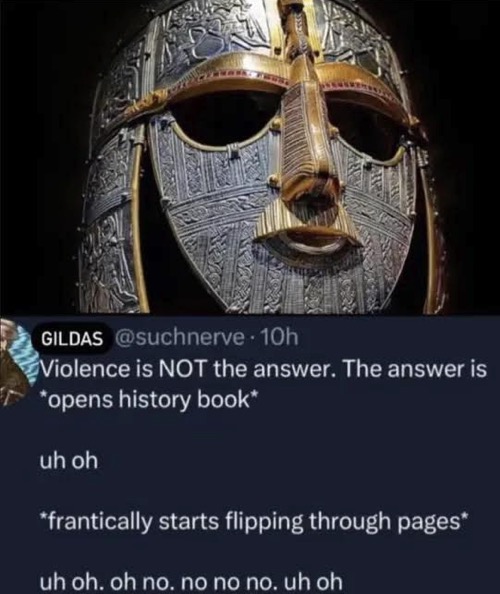
Task: Click the standalone "uh oh" line
Action: point(69,461)
